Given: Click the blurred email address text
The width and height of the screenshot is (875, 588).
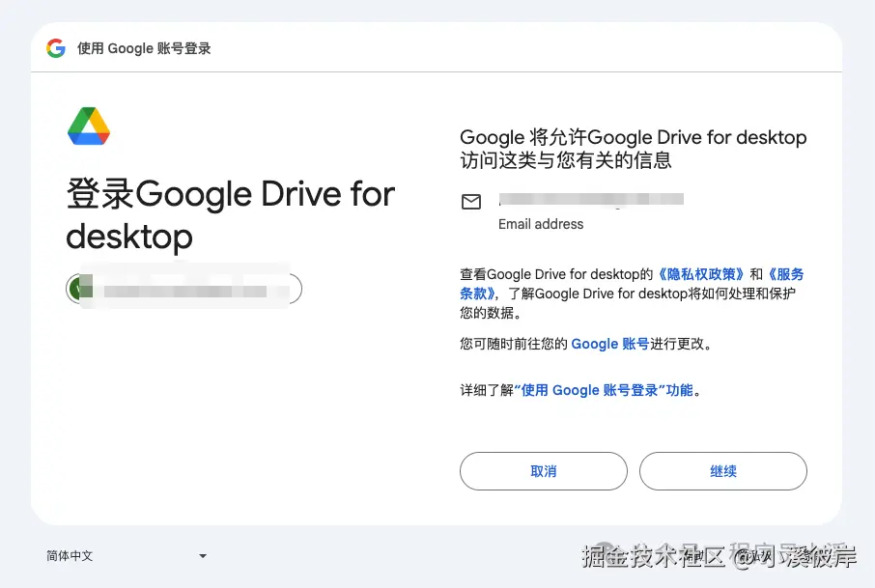Looking at the screenshot, I should tap(591, 200).
